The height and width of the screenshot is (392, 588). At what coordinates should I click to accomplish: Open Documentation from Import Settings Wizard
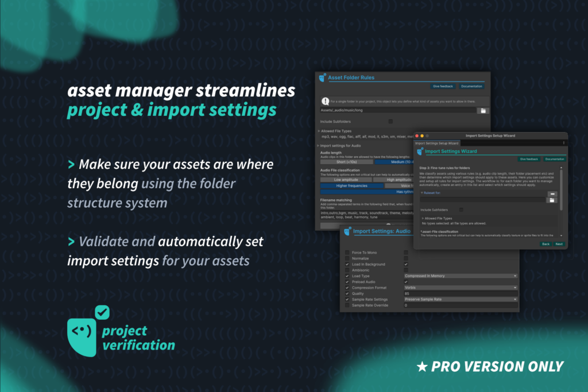pyautogui.click(x=555, y=159)
